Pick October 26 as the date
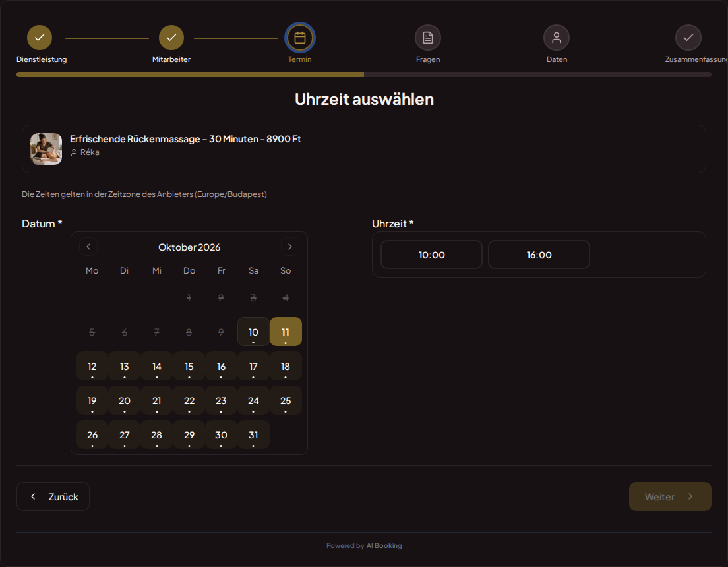This screenshot has height=567, width=728. pyautogui.click(x=92, y=434)
